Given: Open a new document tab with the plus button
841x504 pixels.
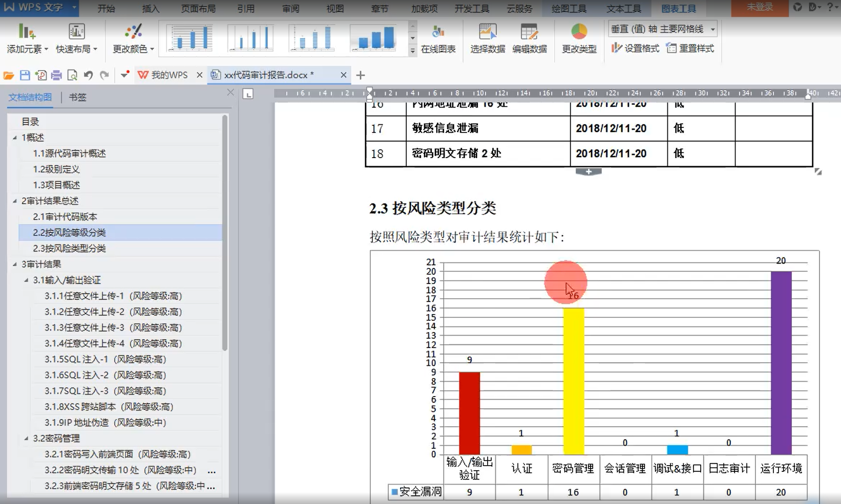Looking at the screenshot, I should pyautogui.click(x=360, y=75).
